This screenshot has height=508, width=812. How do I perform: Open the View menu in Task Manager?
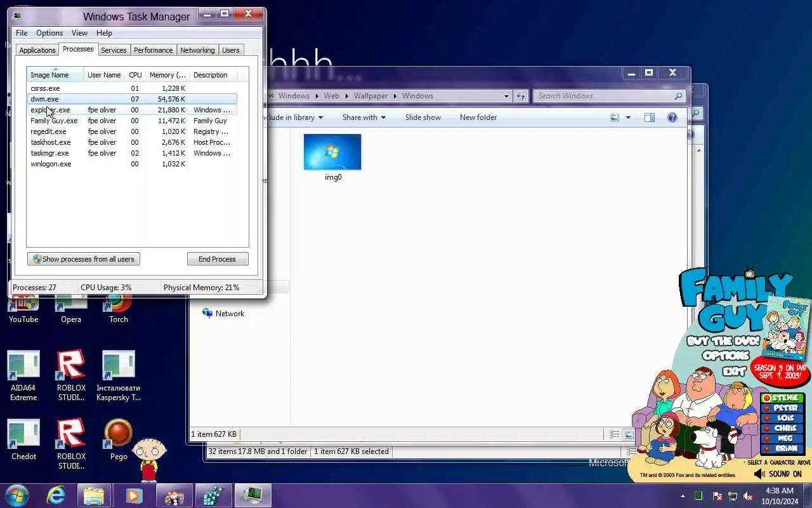(x=79, y=33)
